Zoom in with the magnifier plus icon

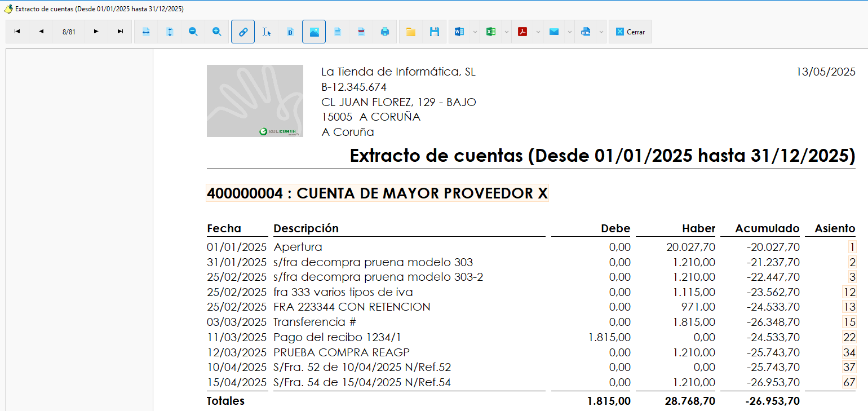[217, 32]
